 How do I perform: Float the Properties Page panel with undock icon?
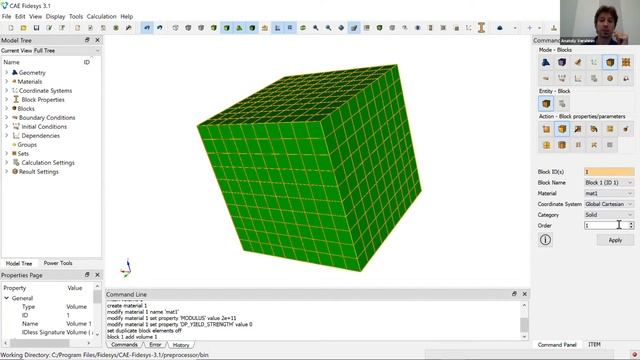pyautogui.click(x=87, y=275)
